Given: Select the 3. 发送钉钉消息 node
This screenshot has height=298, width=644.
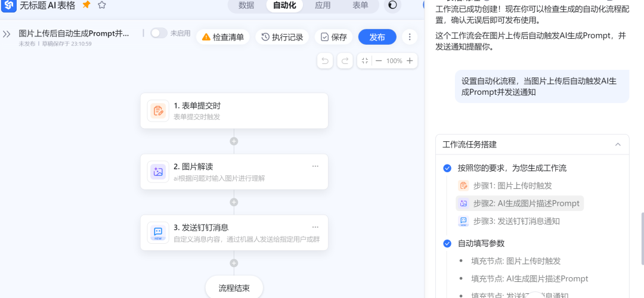Looking at the screenshot, I should (234, 232).
